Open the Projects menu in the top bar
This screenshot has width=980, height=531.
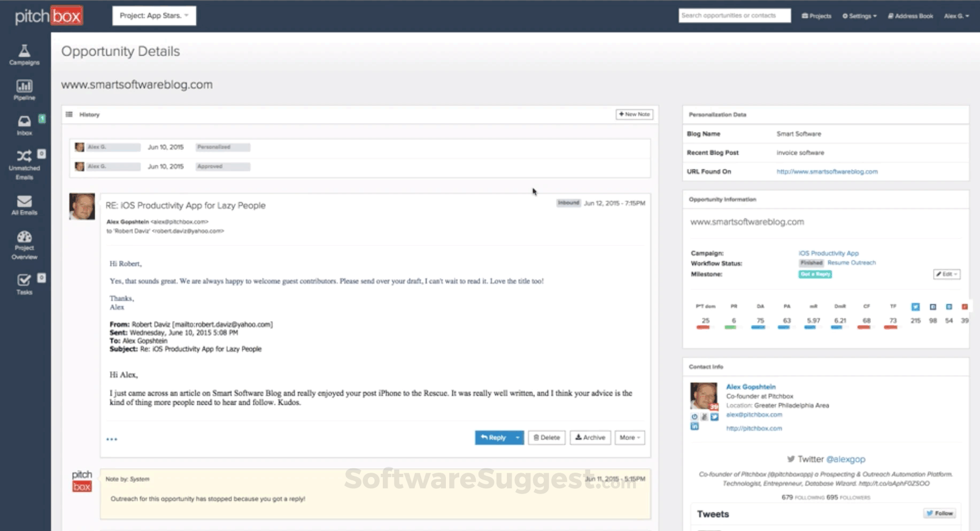click(816, 16)
